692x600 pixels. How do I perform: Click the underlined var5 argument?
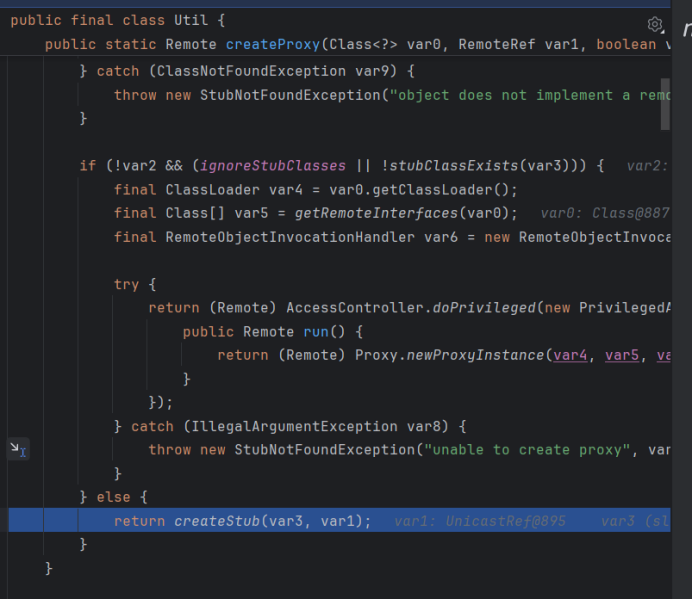(x=621, y=355)
